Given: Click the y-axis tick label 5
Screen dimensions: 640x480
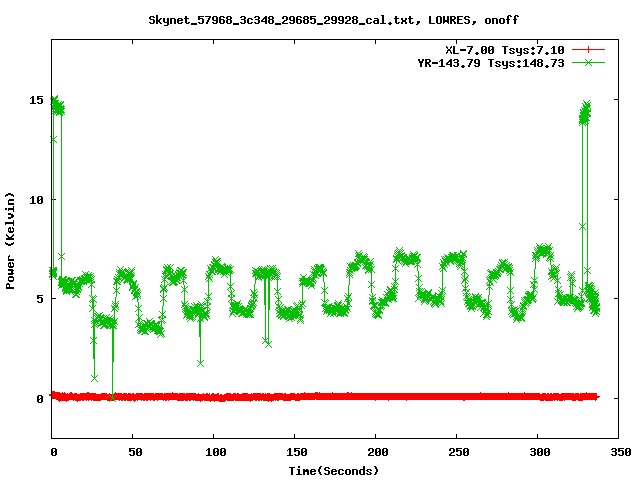Looking at the screenshot, I should (40, 299).
